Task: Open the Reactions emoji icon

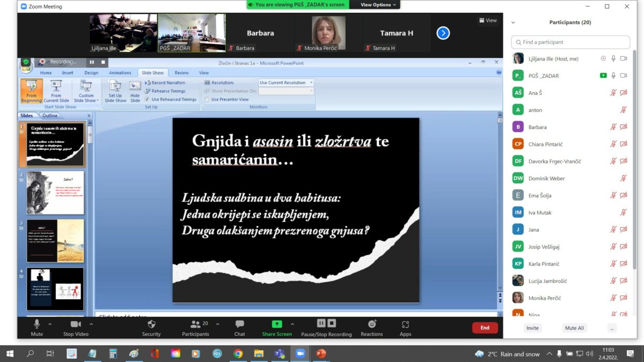Action: 372,324
